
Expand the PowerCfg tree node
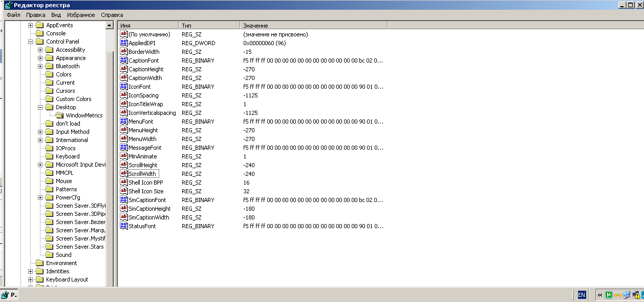click(x=40, y=197)
